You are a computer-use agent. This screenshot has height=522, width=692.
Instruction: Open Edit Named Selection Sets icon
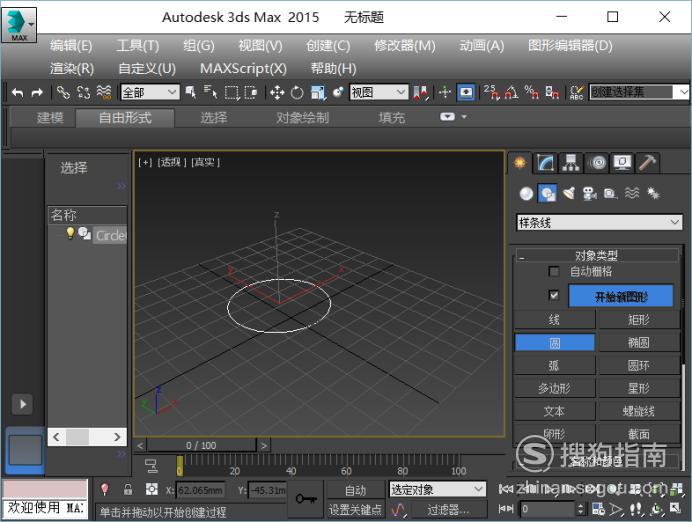(577, 92)
